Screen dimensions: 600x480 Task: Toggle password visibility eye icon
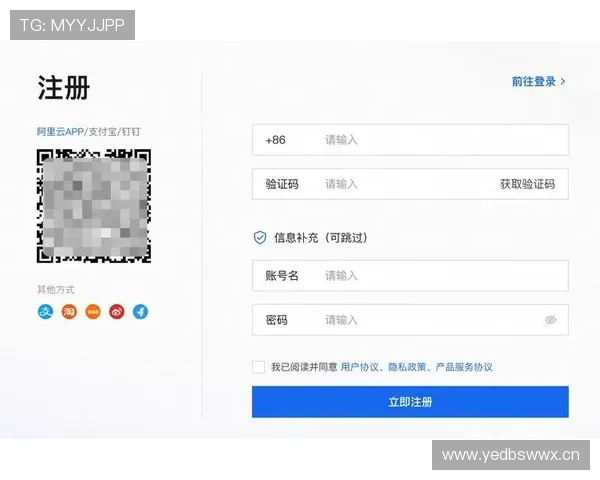pos(550,320)
